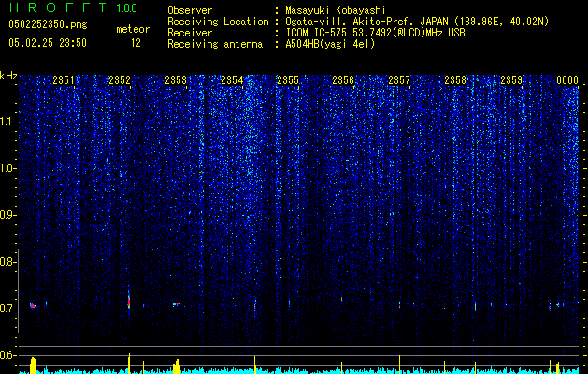Click observer name Masayuki Kobayashi
The image size is (588, 374).
click(335, 10)
